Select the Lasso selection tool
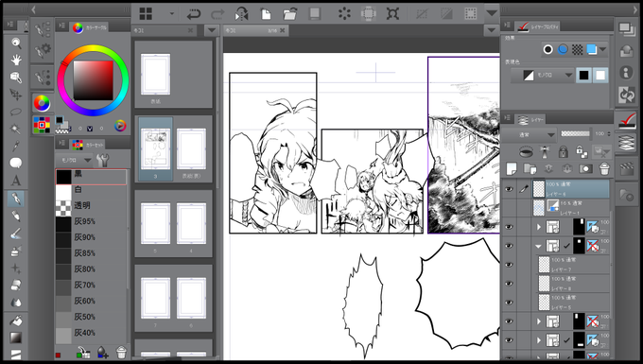The width and height of the screenshot is (643, 364). [x=16, y=112]
